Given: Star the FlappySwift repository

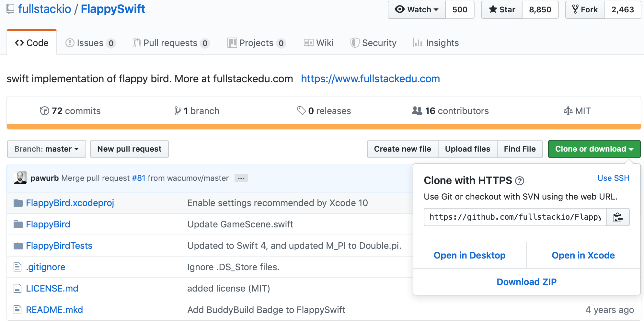Looking at the screenshot, I should click(502, 10).
